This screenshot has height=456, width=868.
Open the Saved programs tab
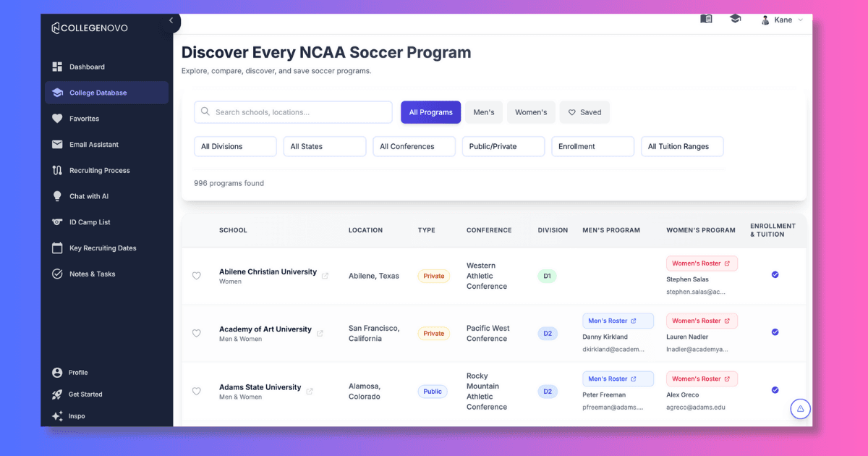(x=584, y=112)
